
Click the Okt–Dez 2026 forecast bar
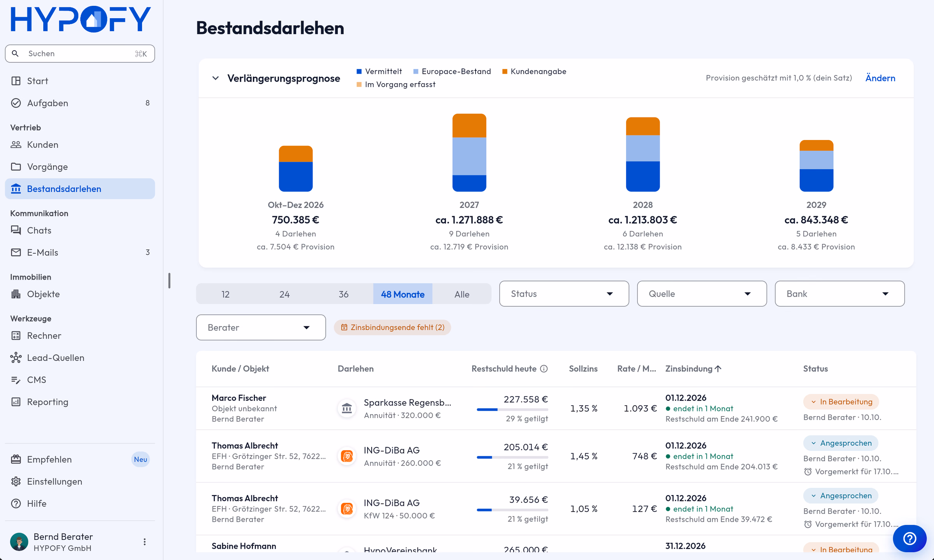click(x=296, y=169)
